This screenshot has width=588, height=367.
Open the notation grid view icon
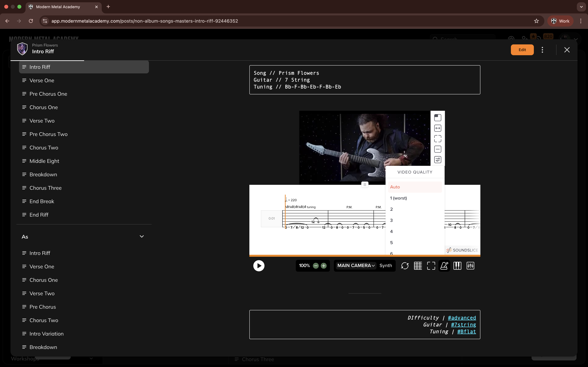[x=418, y=266]
